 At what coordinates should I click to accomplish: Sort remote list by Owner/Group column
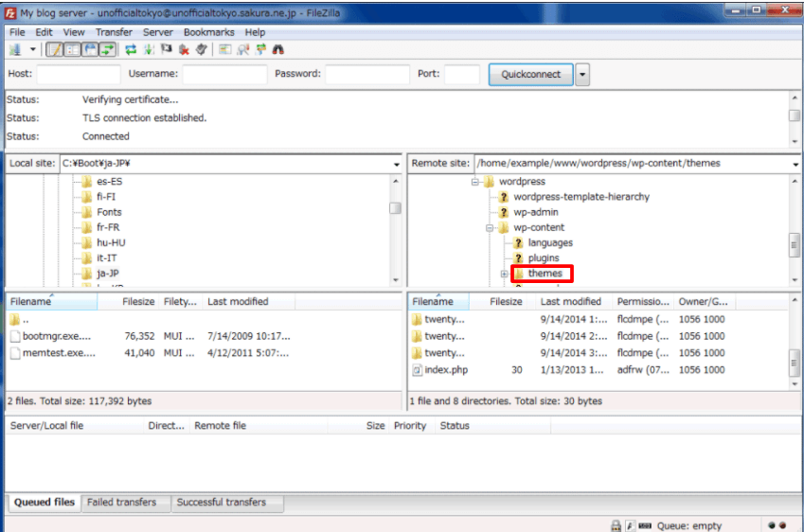tap(705, 301)
